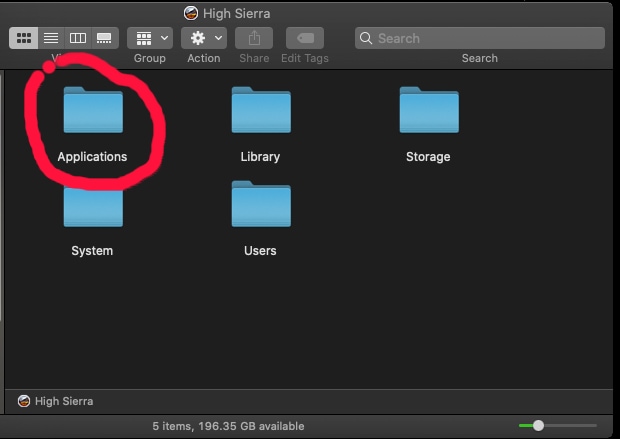Click the Share toolbar button

coord(254,38)
